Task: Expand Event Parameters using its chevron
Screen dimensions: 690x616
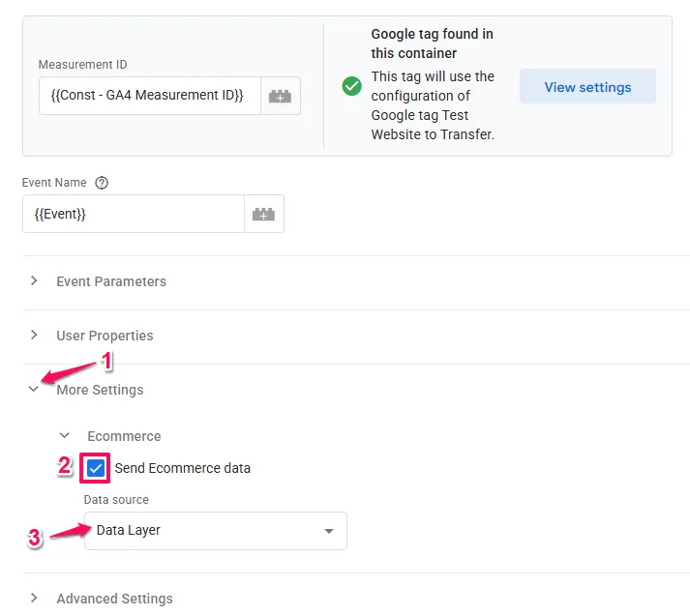Action: [x=35, y=281]
